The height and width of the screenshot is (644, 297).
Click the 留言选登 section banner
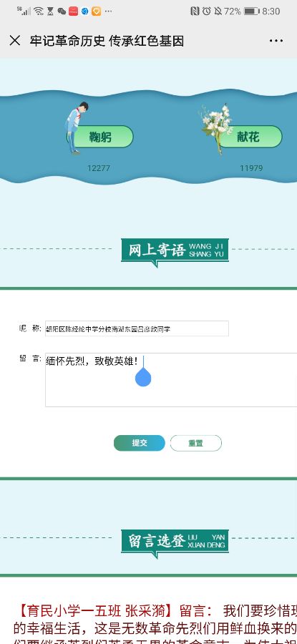point(175,542)
